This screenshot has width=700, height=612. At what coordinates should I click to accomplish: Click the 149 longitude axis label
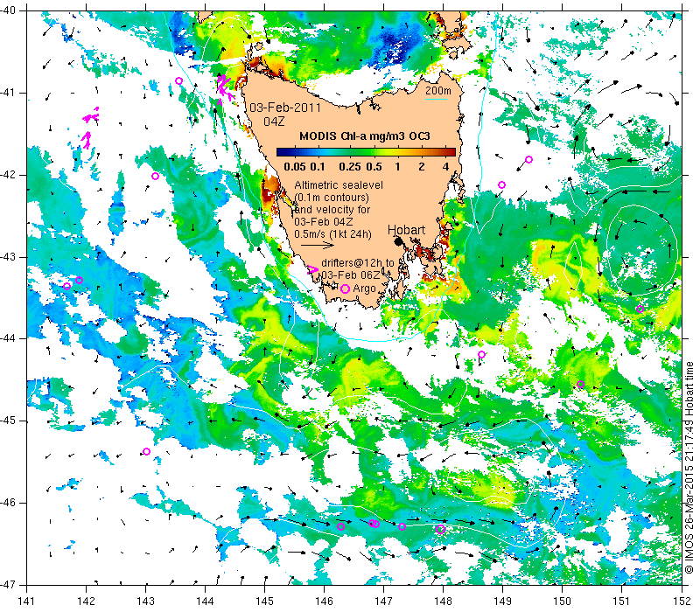tap(502, 602)
